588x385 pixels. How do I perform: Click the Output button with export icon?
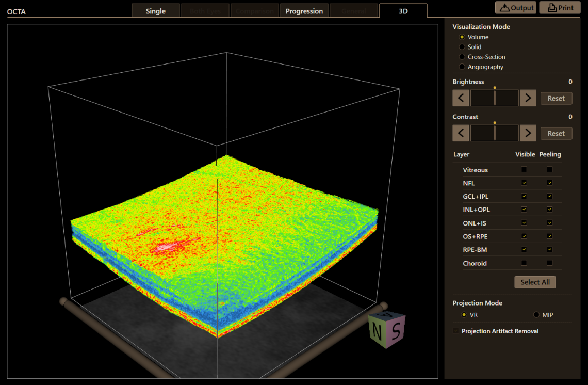pyautogui.click(x=515, y=8)
